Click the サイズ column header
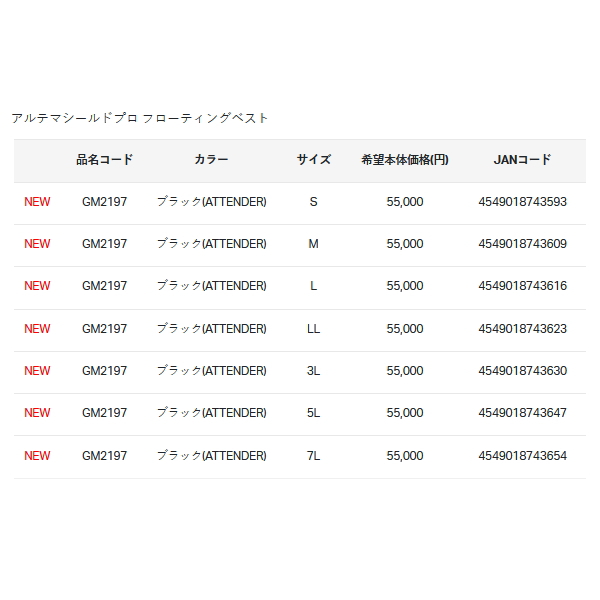 (x=313, y=160)
